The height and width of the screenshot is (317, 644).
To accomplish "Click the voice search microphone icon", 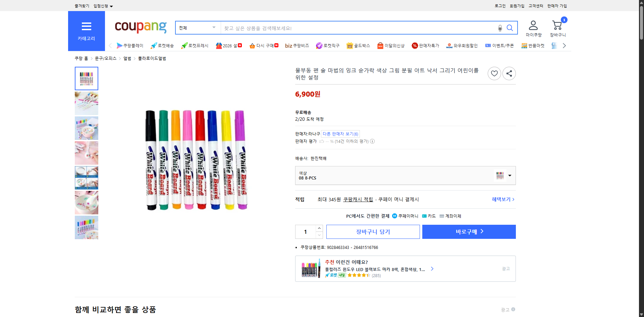I will [500, 28].
